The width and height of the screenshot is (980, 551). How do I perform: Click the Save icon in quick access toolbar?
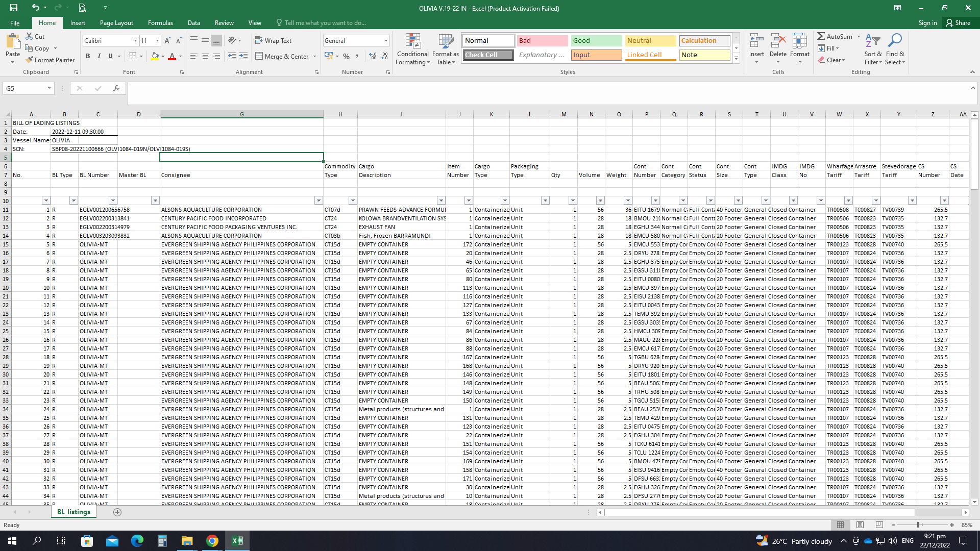pyautogui.click(x=14, y=8)
